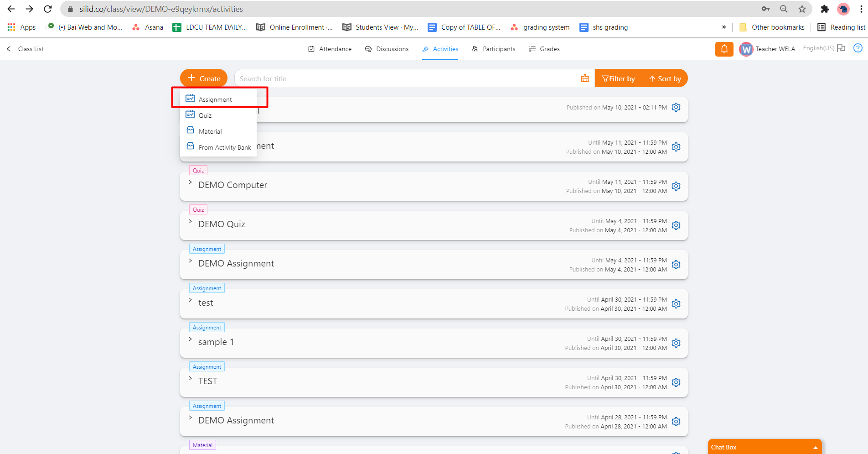Open settings gear for sample 1 assignment
Image resolution: width=868 pixels, height=454 pixels.
[676, 343]
